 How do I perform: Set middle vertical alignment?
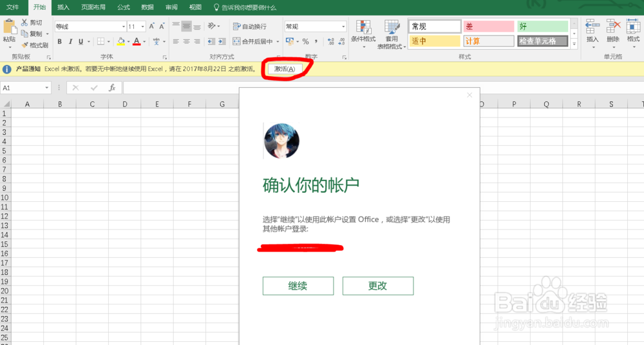[x=187, y=26]
